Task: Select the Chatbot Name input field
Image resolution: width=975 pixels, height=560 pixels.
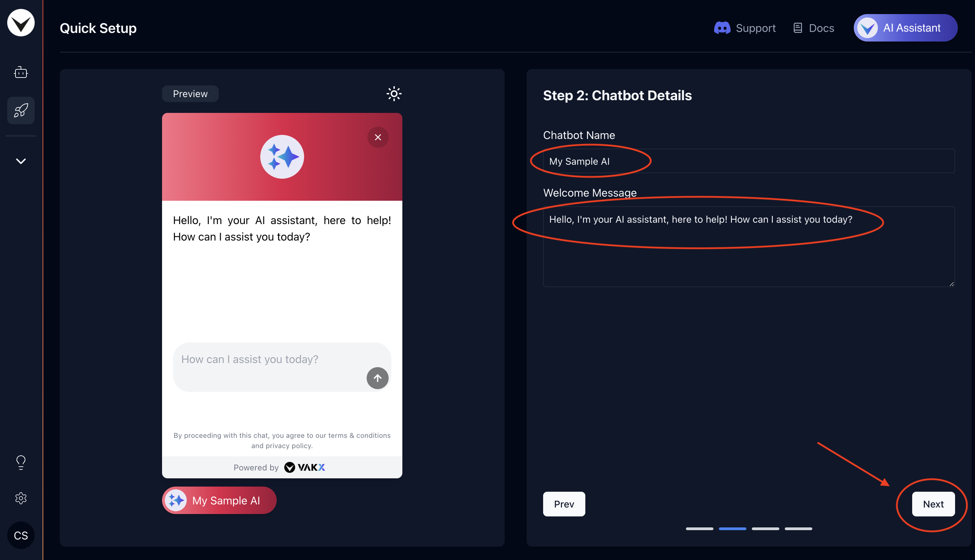Action: coord(749,161)
